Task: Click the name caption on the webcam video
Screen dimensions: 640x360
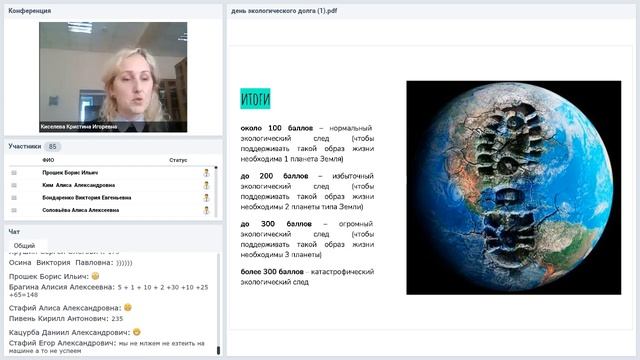Action: point(79,127)
